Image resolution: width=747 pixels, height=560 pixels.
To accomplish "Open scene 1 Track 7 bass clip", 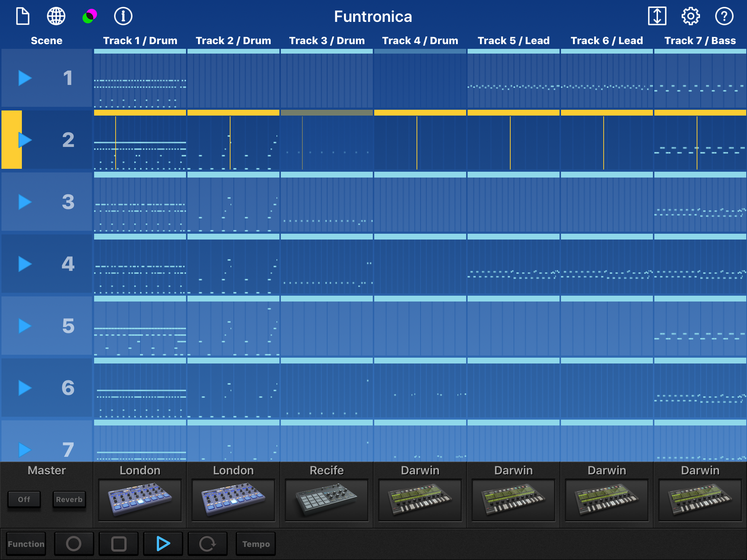I will coord(700,78).
